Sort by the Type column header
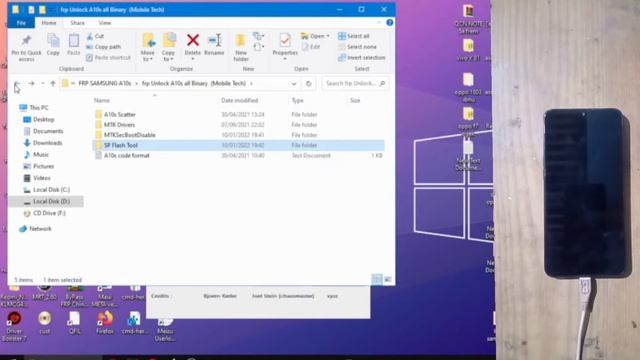Image resolution: width=640 pixels, height=360 pixels. (298, 100)
